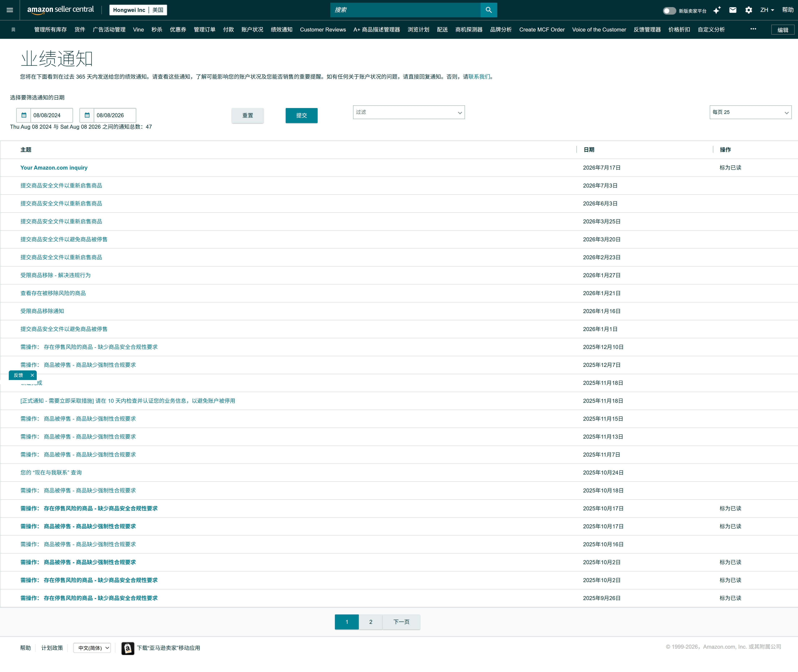Screen dimensions: 798x672
Task: Open the 中文(简体) footer language selector
Action: pyautogui.click(x=92, y=648)
